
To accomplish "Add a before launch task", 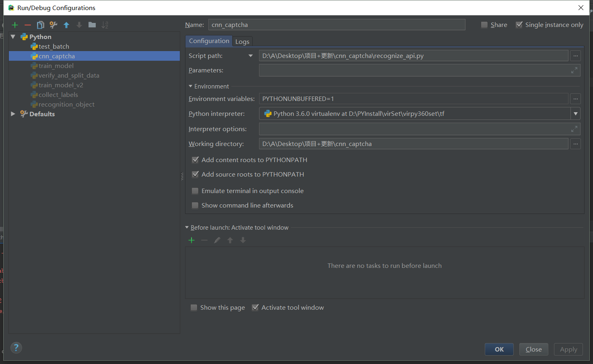I will pos(191,240).
